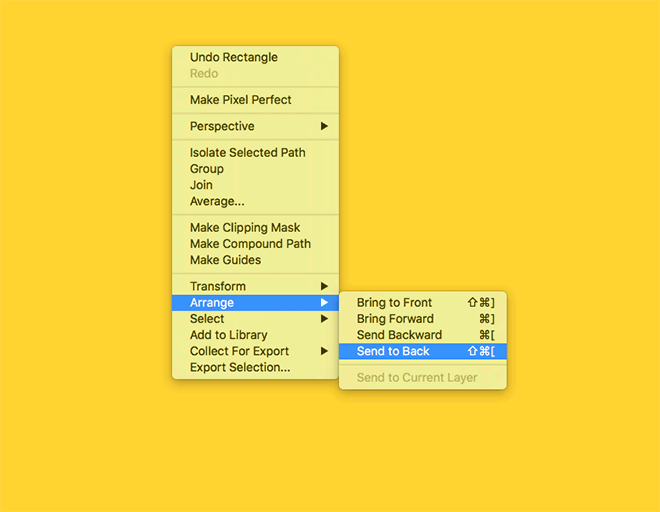Viewport: 660px width, 512px height.
Task: Open the Select submenu
Action: click(255, 319)
